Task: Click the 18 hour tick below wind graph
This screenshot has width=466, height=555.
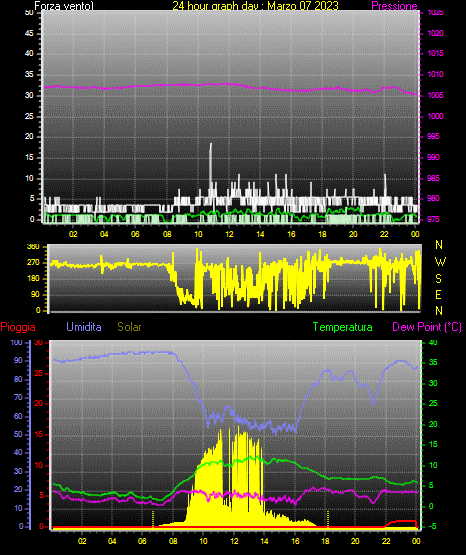Action: [322, 234]
